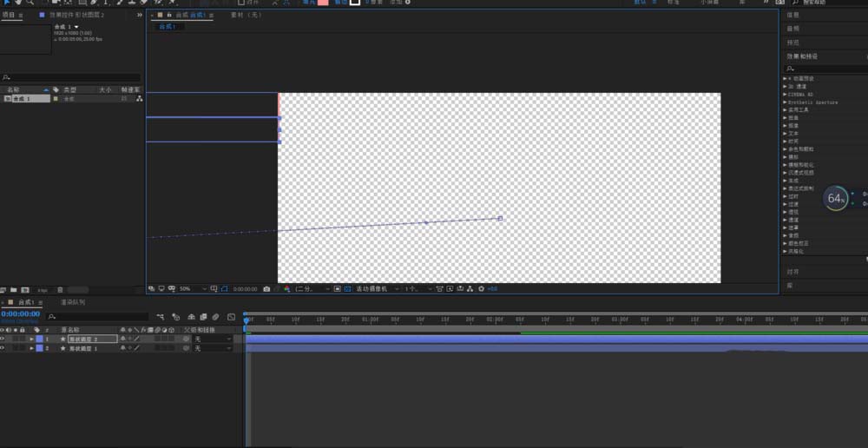Image resolution: width=868 pixels, height=448 pixels.
Task: Click label color of layer 形状图层 2
Action: [x=39, y=339]
